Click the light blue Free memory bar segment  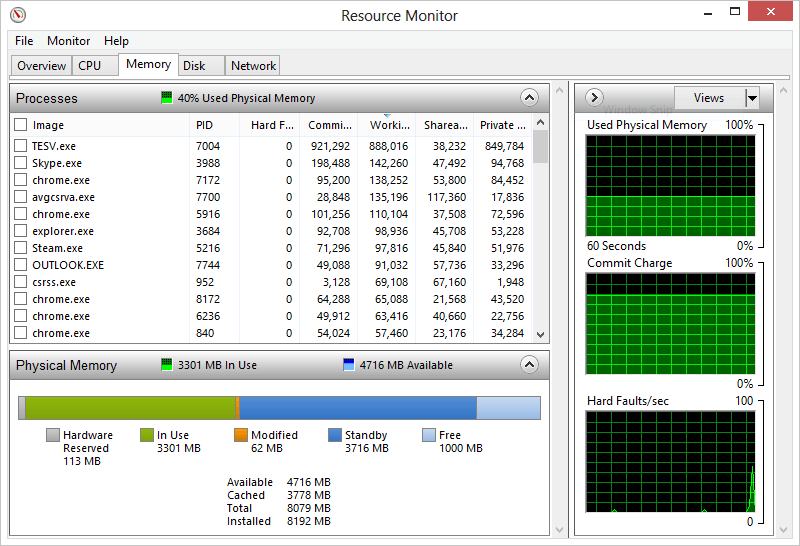(x=508, y=408)
